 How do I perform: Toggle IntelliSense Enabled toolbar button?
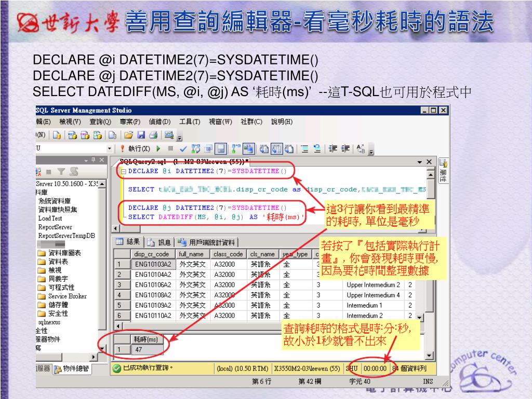pyautogui.click(x=221, y=149)
